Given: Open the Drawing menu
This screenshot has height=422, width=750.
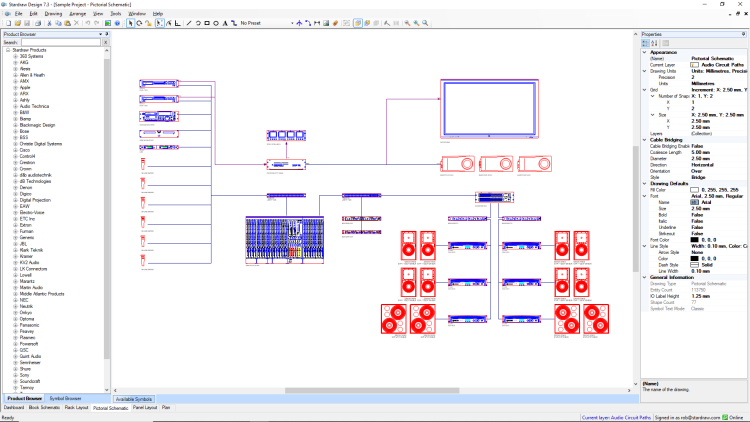Looking at the screenshot, I should 53,14.
